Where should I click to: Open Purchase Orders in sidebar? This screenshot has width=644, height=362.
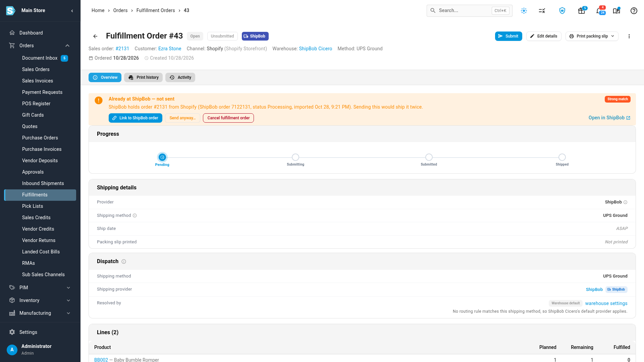[40, 138]
